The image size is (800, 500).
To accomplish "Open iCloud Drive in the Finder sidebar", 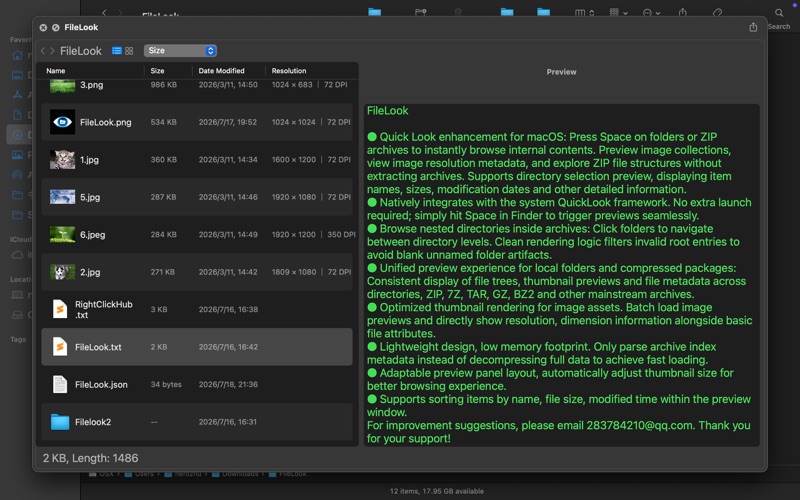I will coord(17,255).
